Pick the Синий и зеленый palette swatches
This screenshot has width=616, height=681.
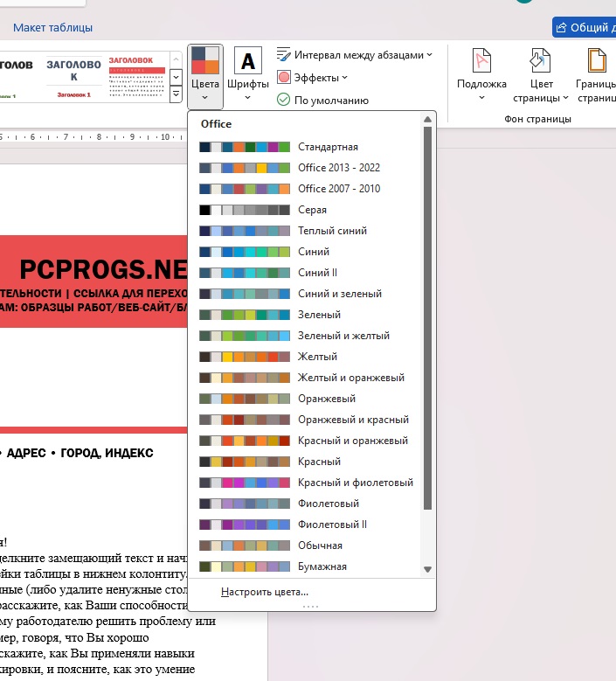(245, 294)
